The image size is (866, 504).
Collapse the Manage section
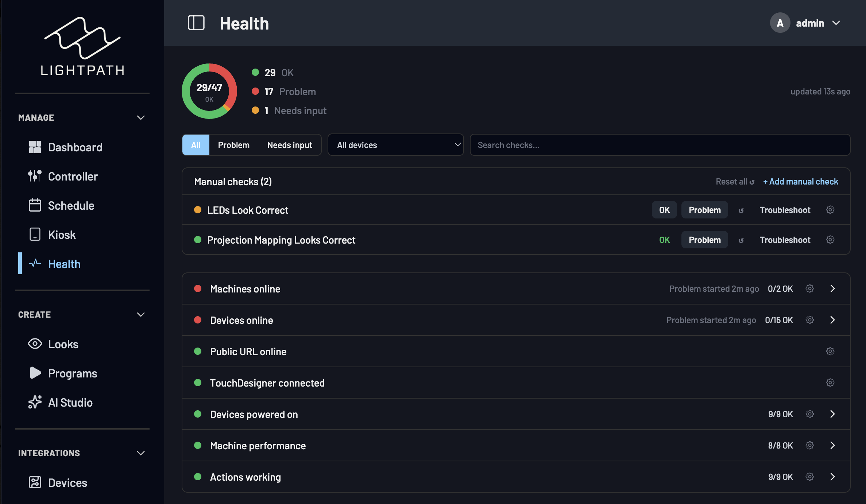point(141,117)
